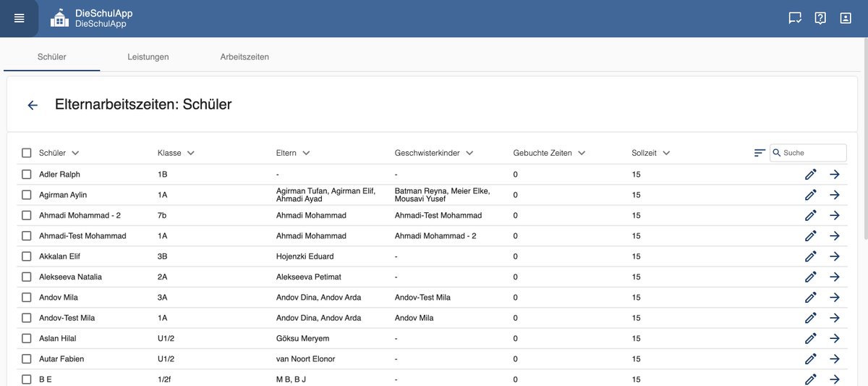
Task: Open the Schüler column header dropdown
Action: [x=75, y=153]
